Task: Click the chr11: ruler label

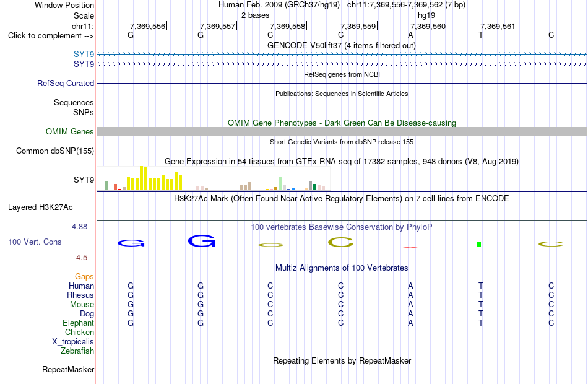Action: tap(82, 26)
